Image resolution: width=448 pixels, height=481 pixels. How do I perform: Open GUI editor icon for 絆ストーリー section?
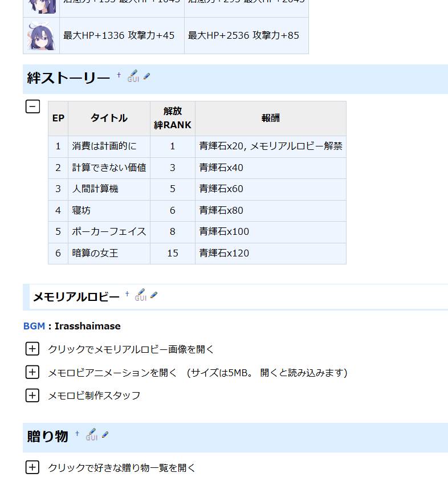click(133, 76)
